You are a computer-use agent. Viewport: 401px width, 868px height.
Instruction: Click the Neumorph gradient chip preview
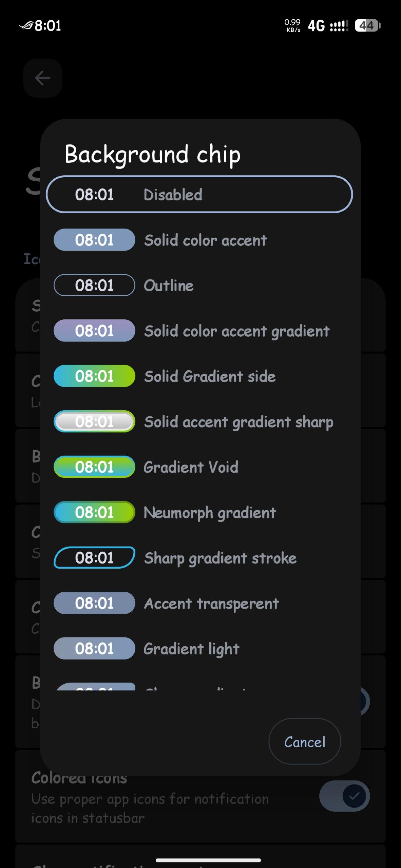click(x=94, y=512)
